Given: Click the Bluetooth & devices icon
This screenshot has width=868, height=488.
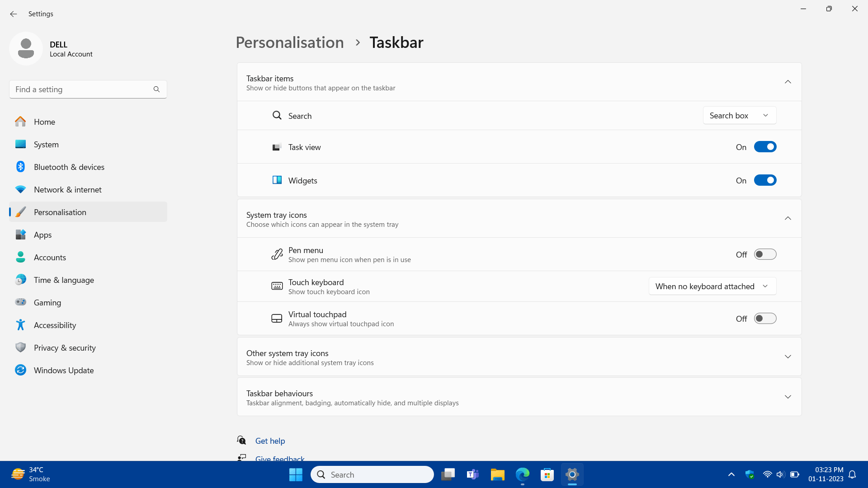Looking at the screenshot, I should pyautogui.click(x=21, y=167).
